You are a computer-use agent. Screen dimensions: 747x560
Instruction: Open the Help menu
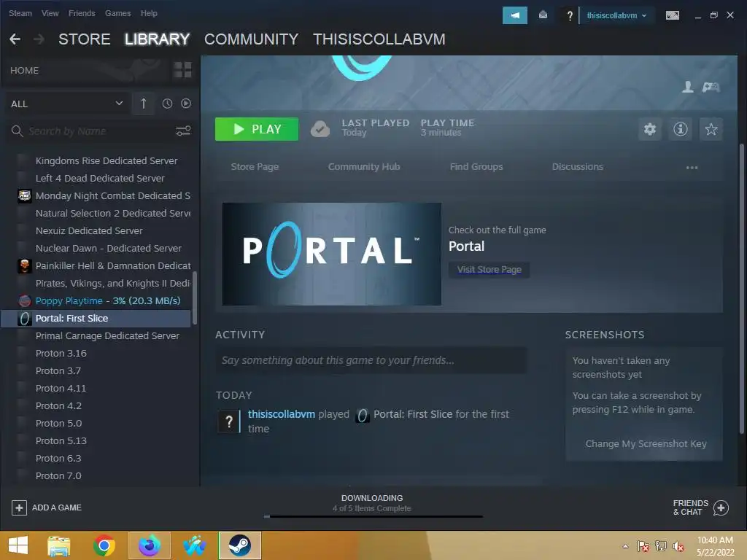point(149,13)
